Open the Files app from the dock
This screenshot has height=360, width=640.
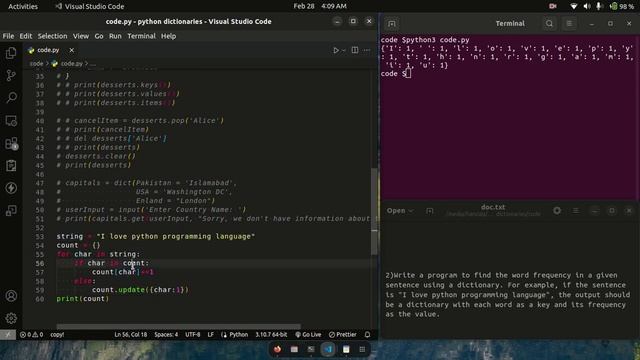[x=294, y=349]
